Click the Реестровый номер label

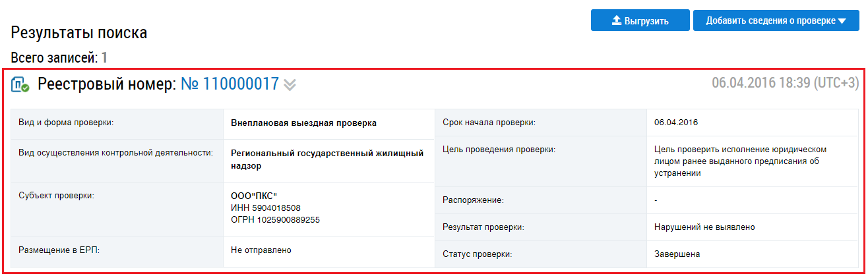click(107, 84)
